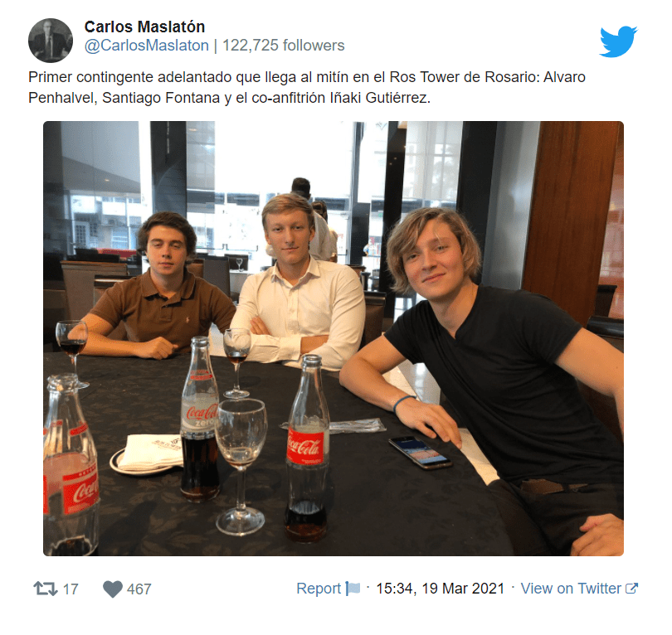Click the like count 467
Viewport: 672px width, 635px height.
click(139, 589)
